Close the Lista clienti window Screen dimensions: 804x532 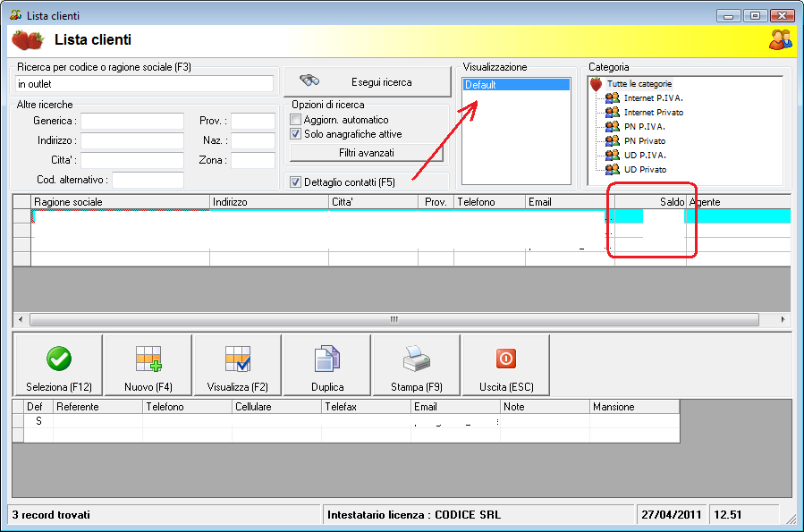782,16
